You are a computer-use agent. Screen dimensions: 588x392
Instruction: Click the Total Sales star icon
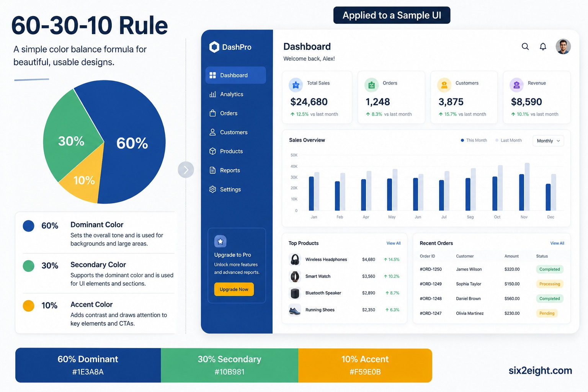click(296, 85)
